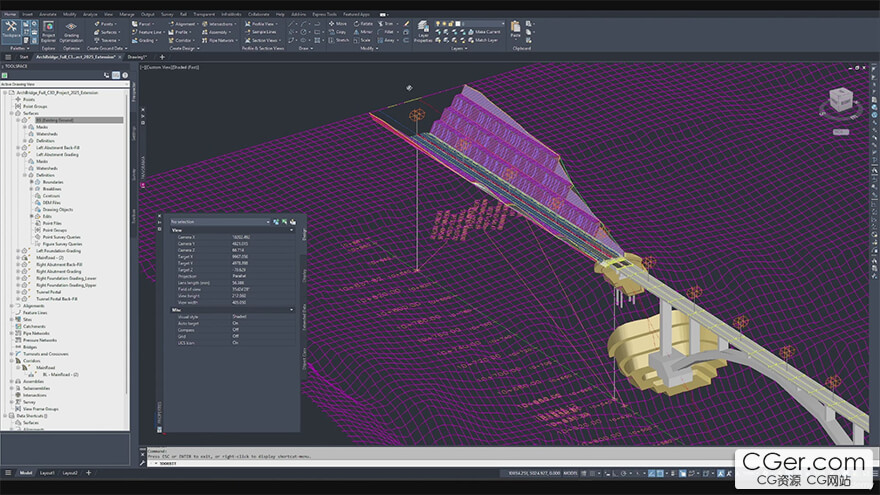Collapse the Misc section in Properties

(291, 310)
